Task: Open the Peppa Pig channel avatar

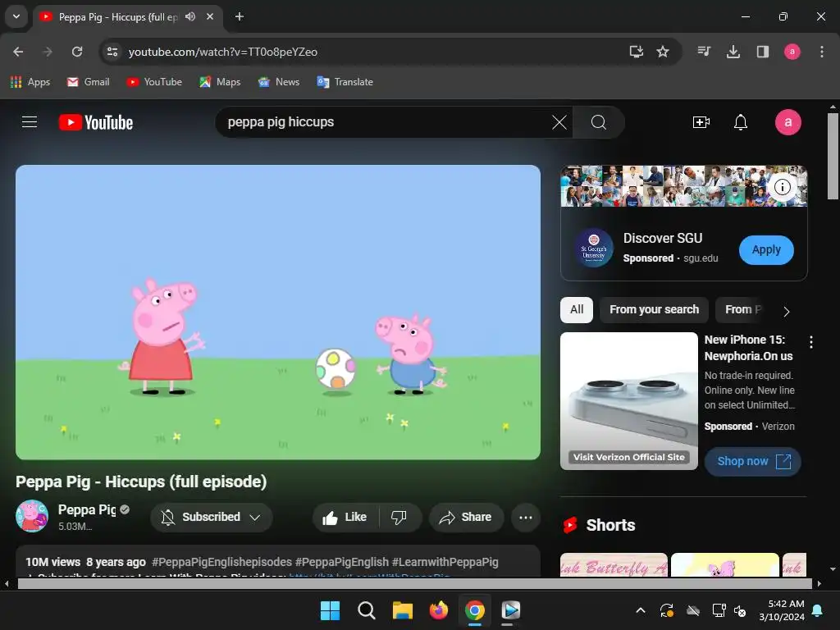Action: coord(32,517)
